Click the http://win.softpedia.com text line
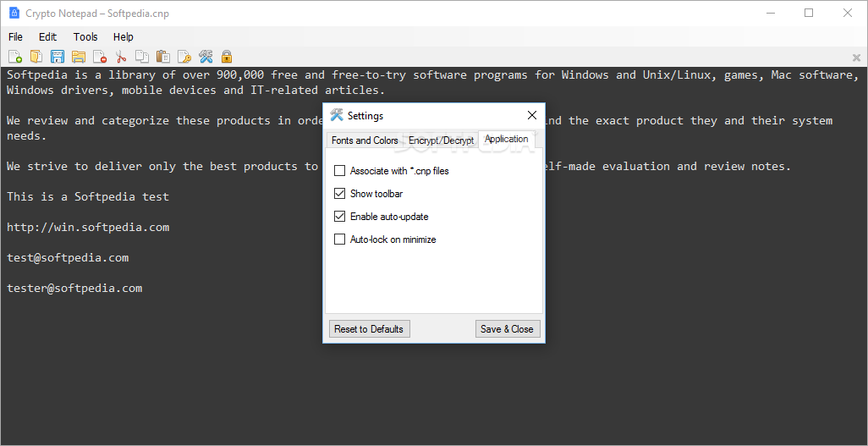 point(88,227)
